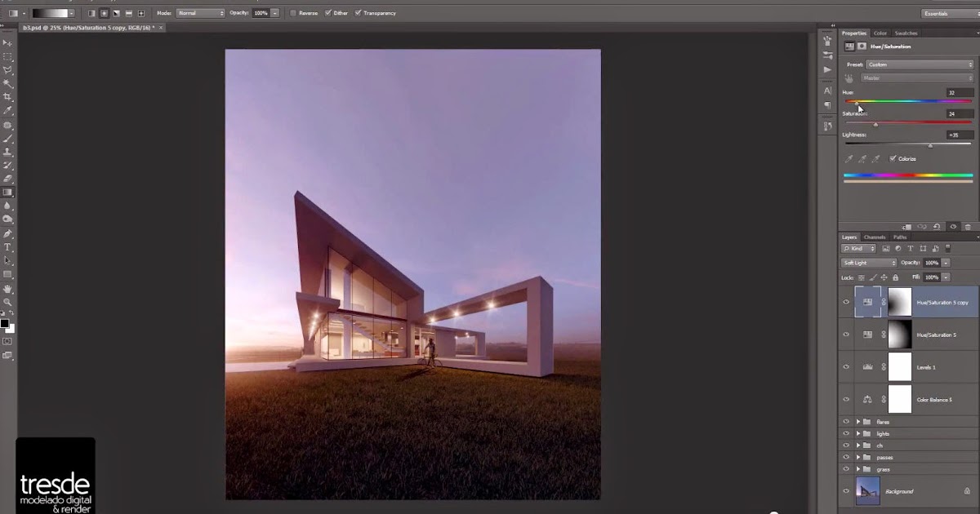Uncheck the Dither checkbox

tap(327, 13)
